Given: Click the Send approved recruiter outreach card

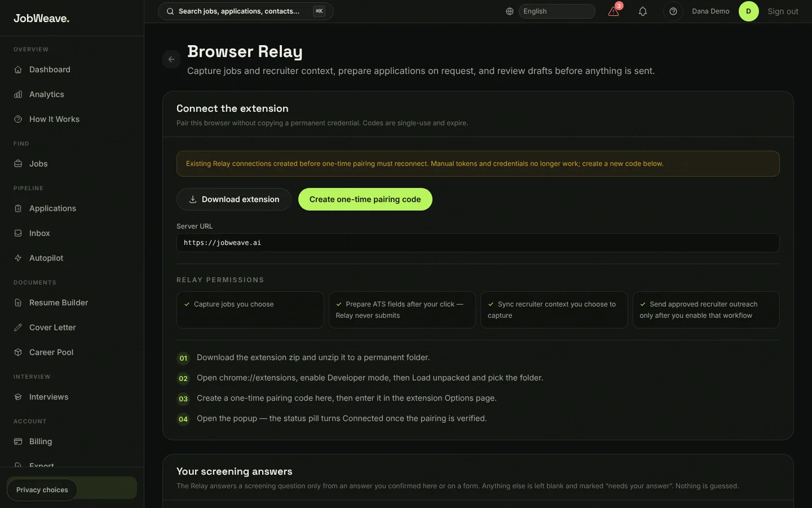Looking at the screenshot, I should click(x=706, y=310).
